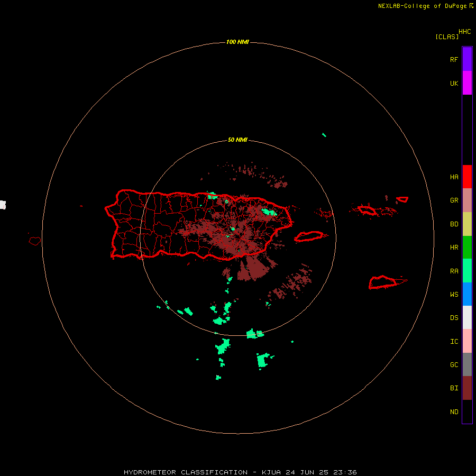The height and width of the screenshot is (476, 476).
Task: Click the UK legend label
Action: 454,83
